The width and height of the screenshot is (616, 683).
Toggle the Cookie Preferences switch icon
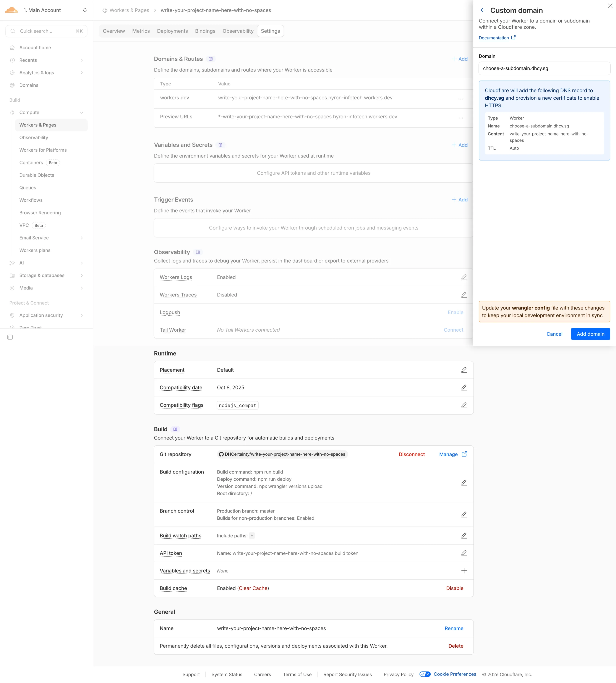tap(425, 674)
